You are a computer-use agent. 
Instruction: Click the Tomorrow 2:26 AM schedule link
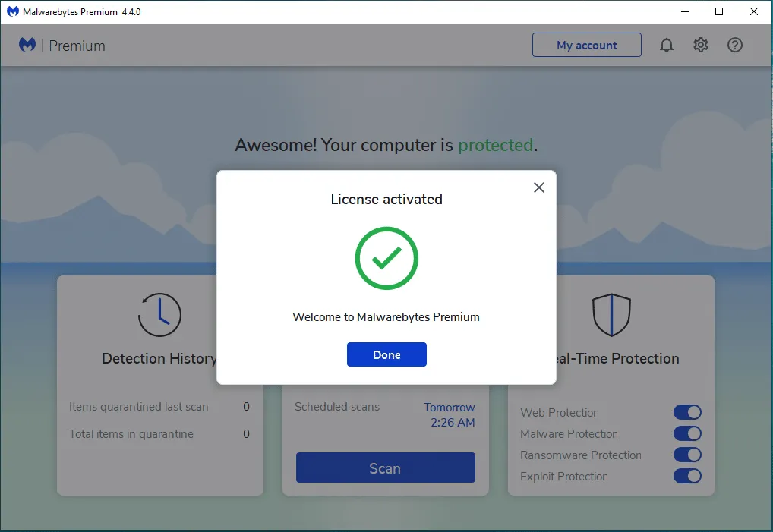click(x=450, y=414)
